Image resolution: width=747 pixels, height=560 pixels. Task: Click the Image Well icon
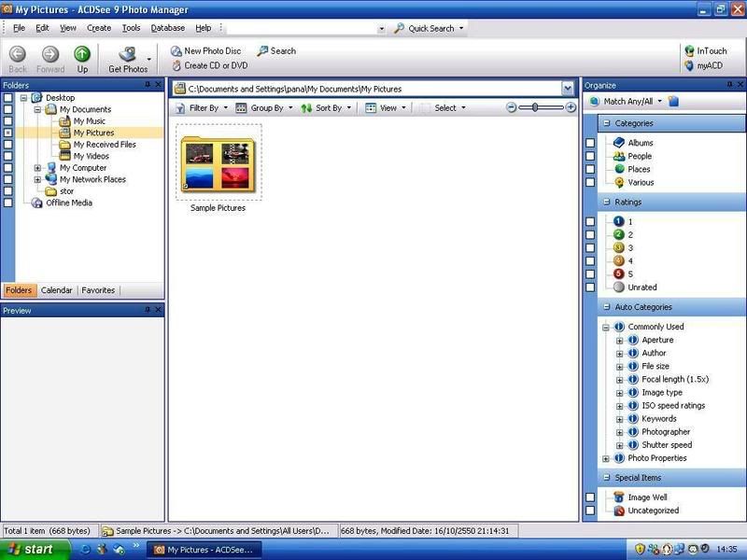click(619, 497)
